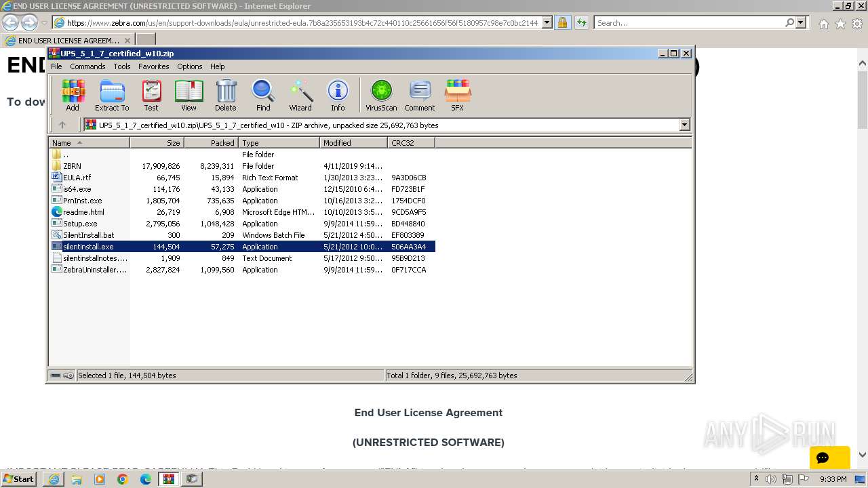Open the Favorites menu
868x488 pixels.
pos(154,66)
